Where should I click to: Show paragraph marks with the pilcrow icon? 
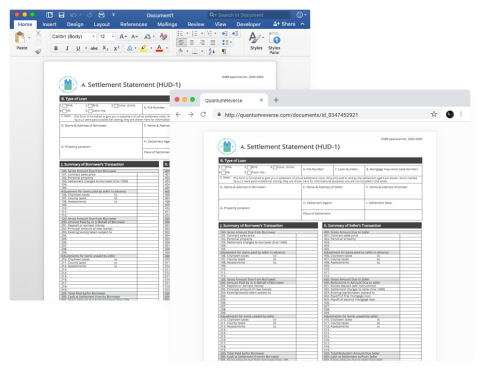pos(224,51)
